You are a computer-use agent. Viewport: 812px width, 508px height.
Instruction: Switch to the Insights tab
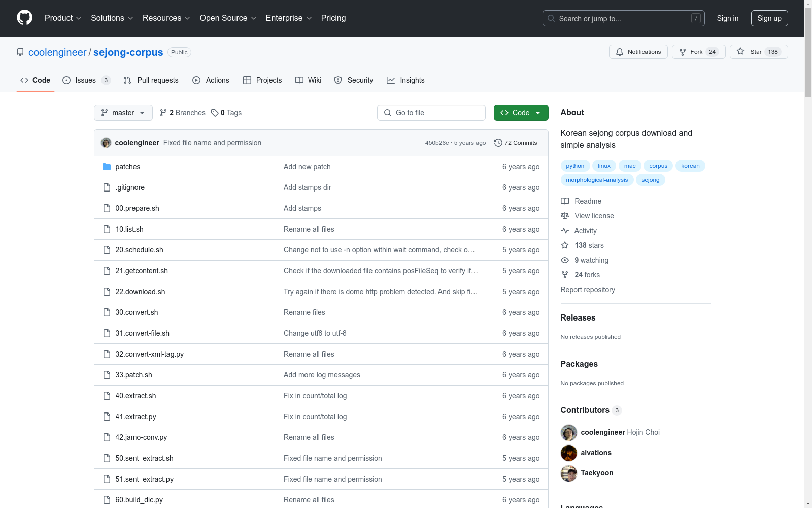click(405, 80)
